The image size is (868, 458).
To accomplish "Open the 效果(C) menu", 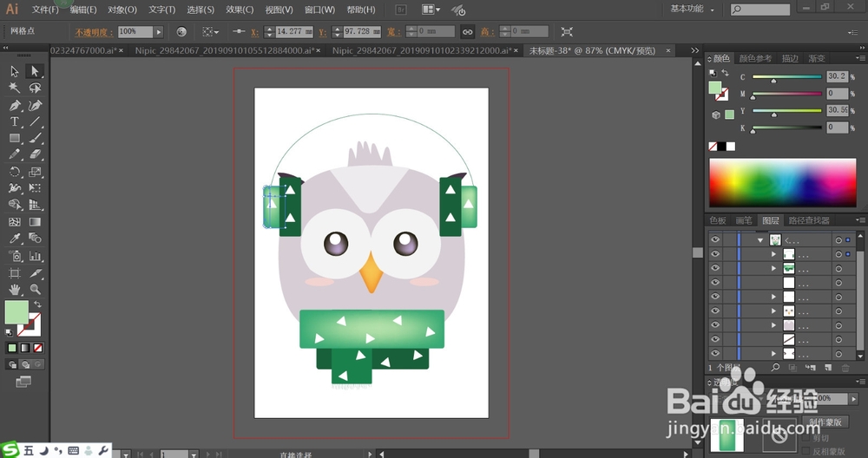I will click(240, 10).
